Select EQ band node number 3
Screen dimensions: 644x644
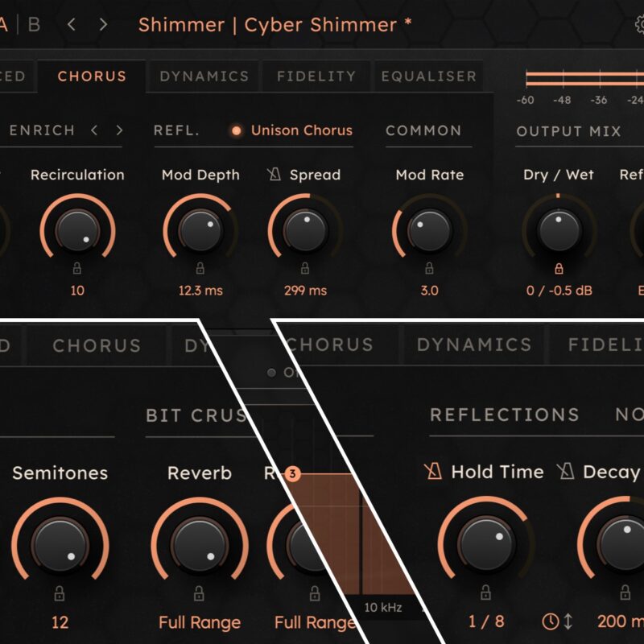pos(292,473)
